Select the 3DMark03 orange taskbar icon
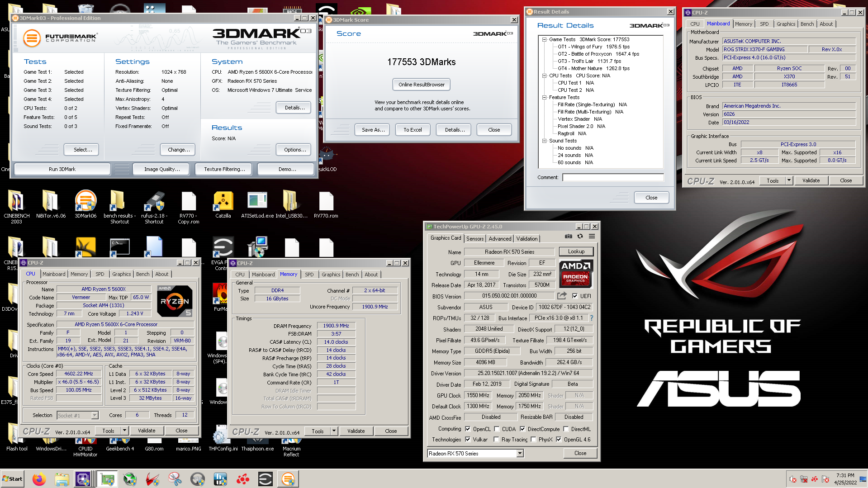Screen dimensions: 868x488 (288, 479)
